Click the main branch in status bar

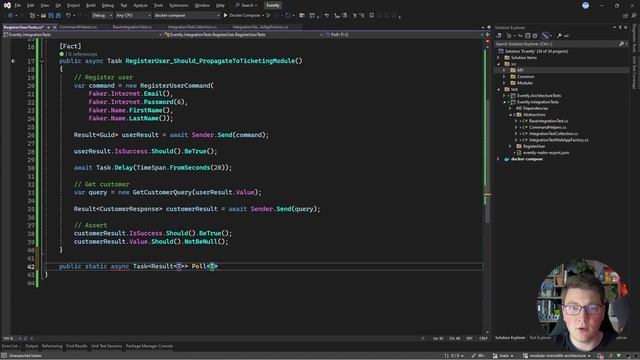[504, 356]
